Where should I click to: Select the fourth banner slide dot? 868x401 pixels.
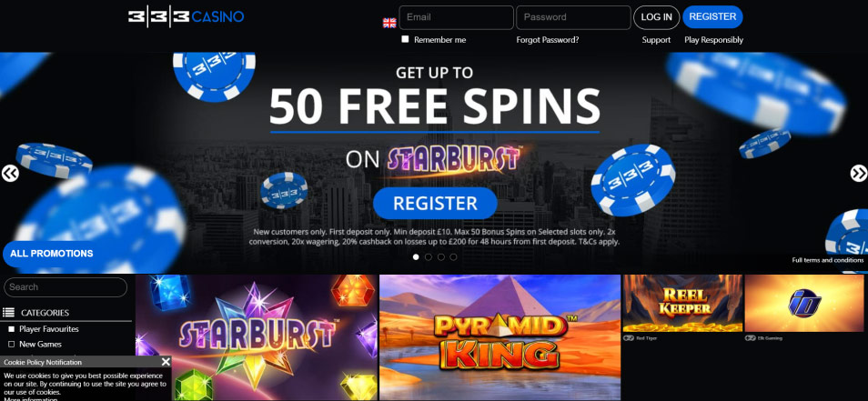tap(453, 256)
